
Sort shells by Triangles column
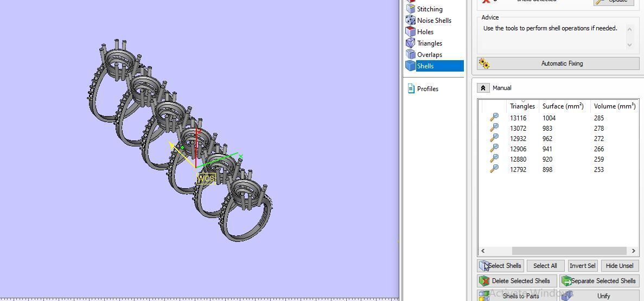click(x=522, y=106)
